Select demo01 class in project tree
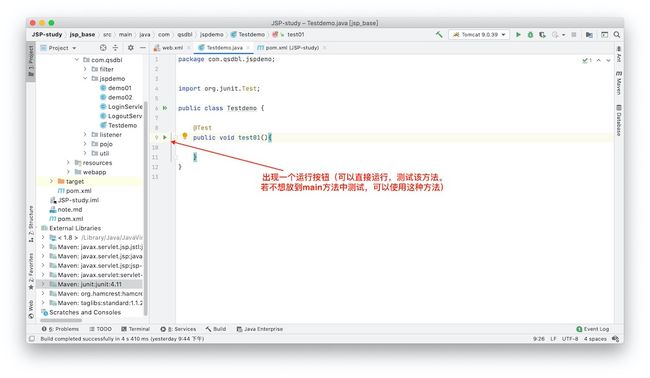This screenshot has width=650, height=378. [x=116, y=88]
